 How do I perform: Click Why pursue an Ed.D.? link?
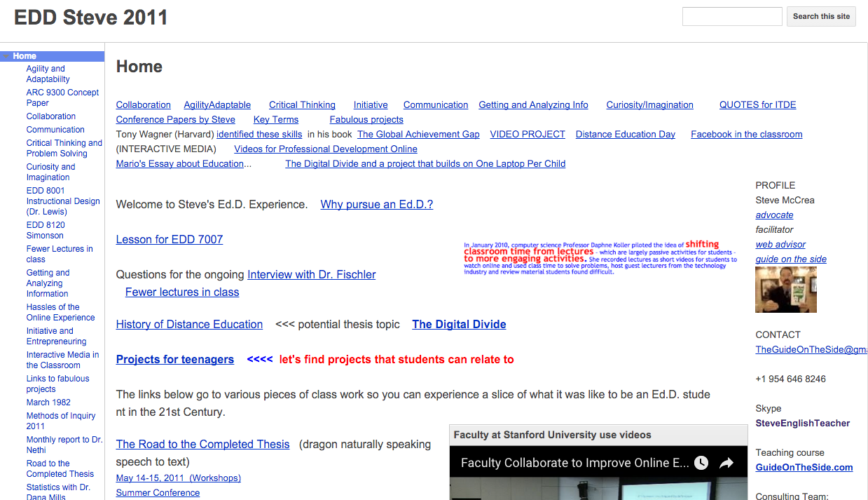coord(377,205)
